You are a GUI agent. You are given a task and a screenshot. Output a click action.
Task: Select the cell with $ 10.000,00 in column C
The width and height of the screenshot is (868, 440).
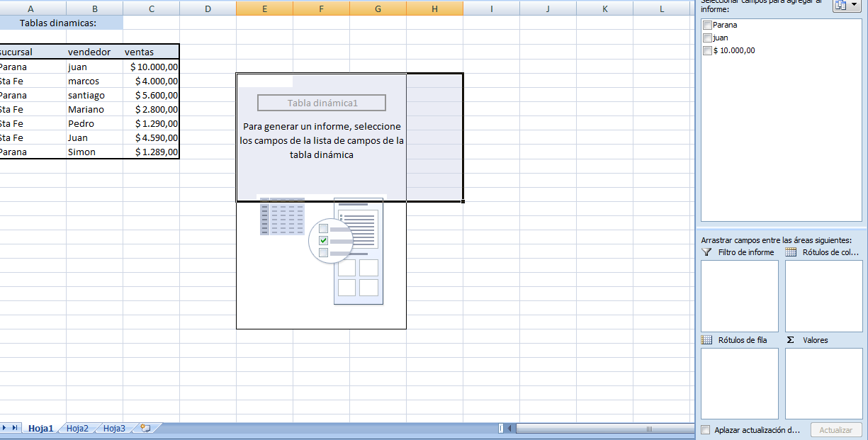(151, 67)
